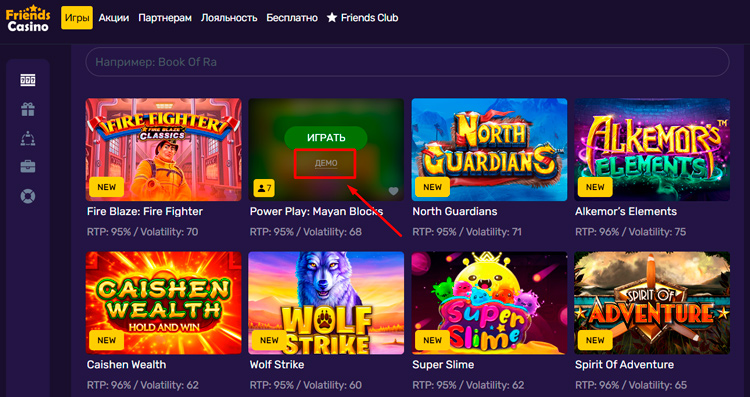The height and width of the screenshot is (397, 750).
Task: Click the NEW badge on North Guardians
Action: click(432, 187)
